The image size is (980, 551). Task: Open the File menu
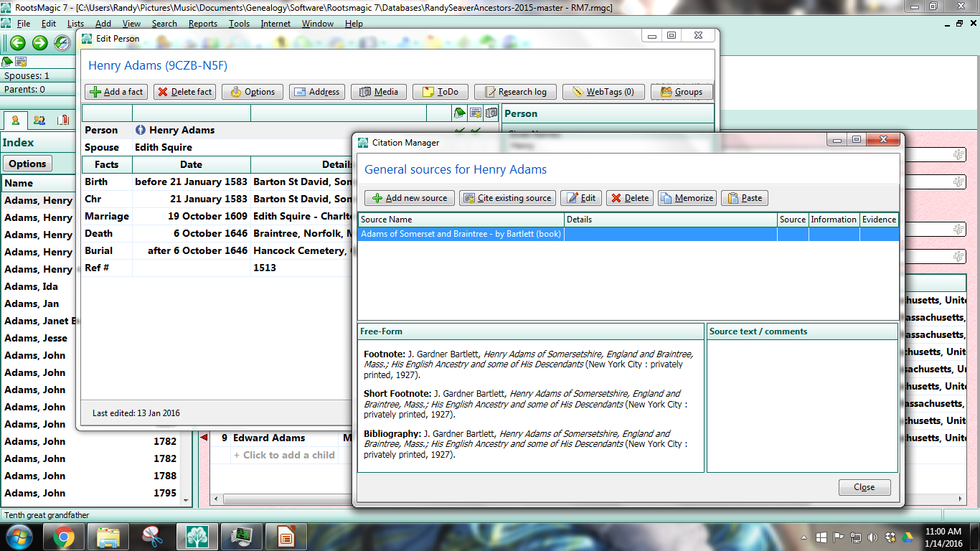point(24,24)
